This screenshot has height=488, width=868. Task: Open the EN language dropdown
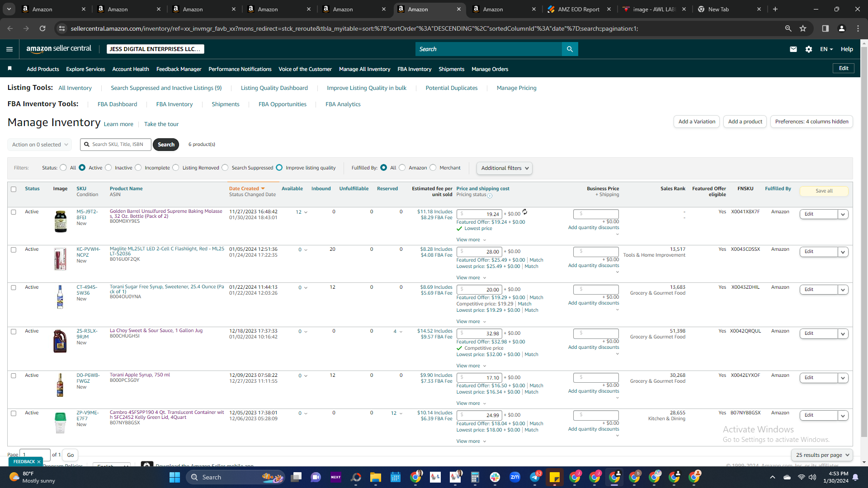click(826, 49)
